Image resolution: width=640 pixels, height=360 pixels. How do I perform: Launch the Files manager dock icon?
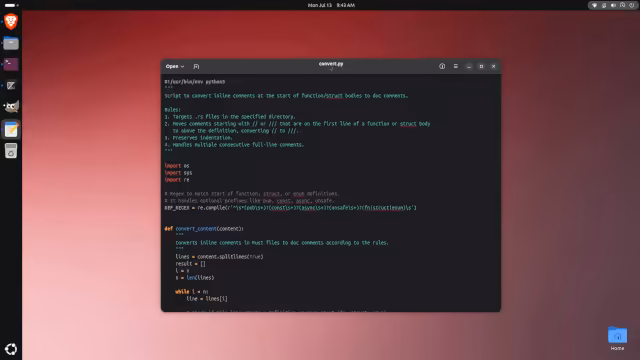tap(11, 43)
